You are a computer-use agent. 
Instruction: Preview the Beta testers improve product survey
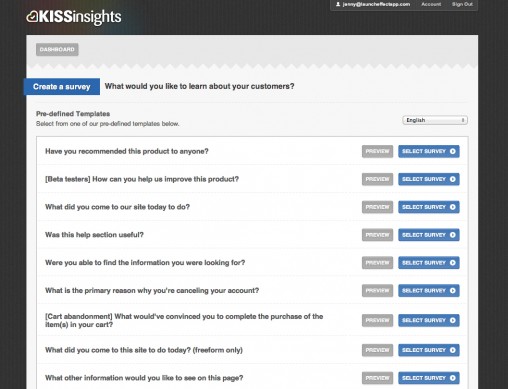(x=377, y=179)
